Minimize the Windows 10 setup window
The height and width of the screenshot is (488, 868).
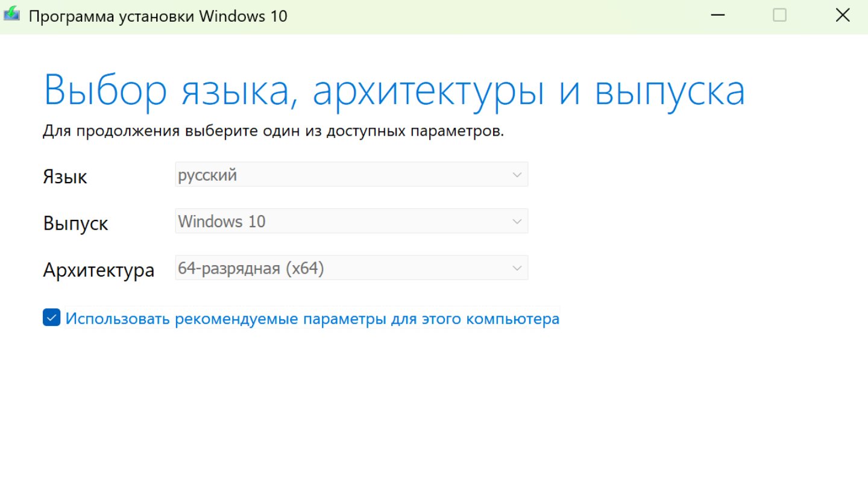717,16
